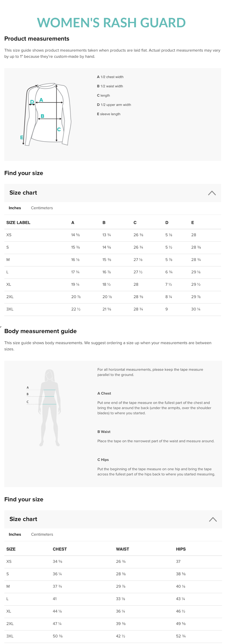Collapse the body measurements Size chart chevron
This screenshot has width=226, height=644.
tap(213, 519)
